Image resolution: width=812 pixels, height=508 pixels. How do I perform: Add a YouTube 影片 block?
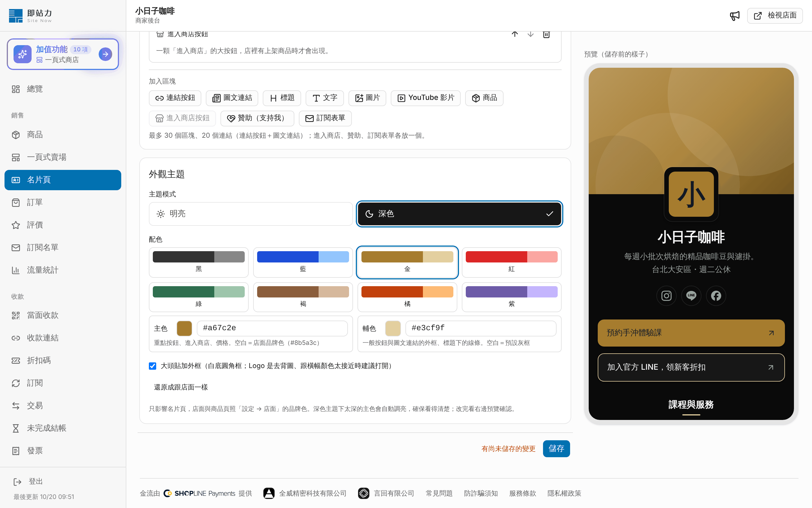(425, 98)
